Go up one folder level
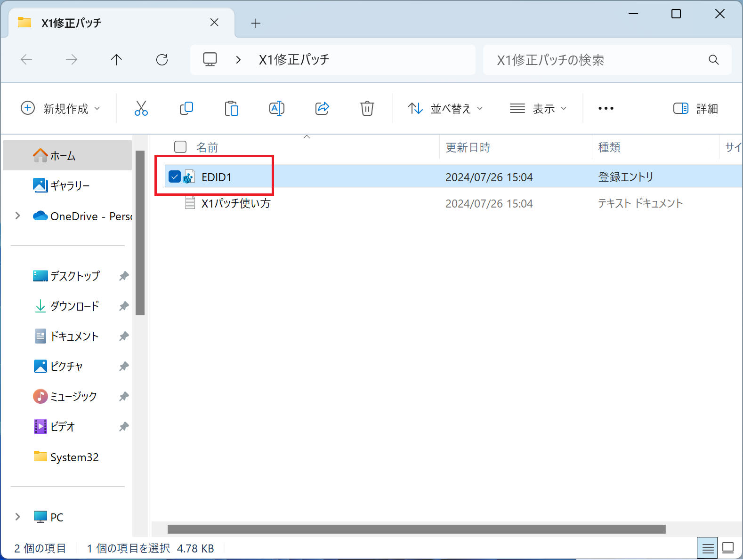 [116, 60]
